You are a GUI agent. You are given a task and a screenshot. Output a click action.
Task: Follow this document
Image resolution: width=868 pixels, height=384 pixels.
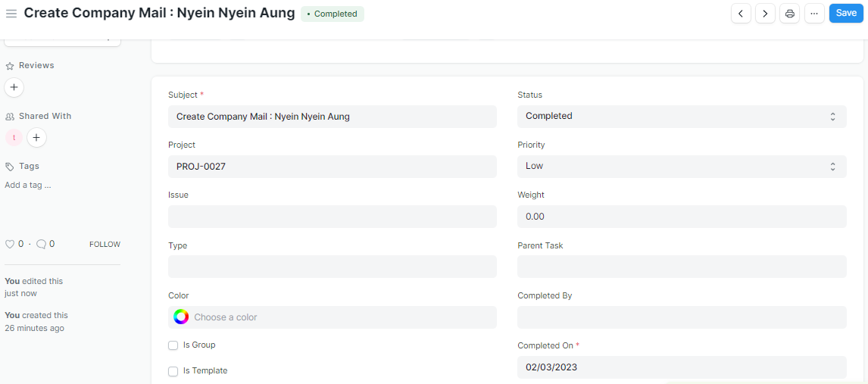105,244
